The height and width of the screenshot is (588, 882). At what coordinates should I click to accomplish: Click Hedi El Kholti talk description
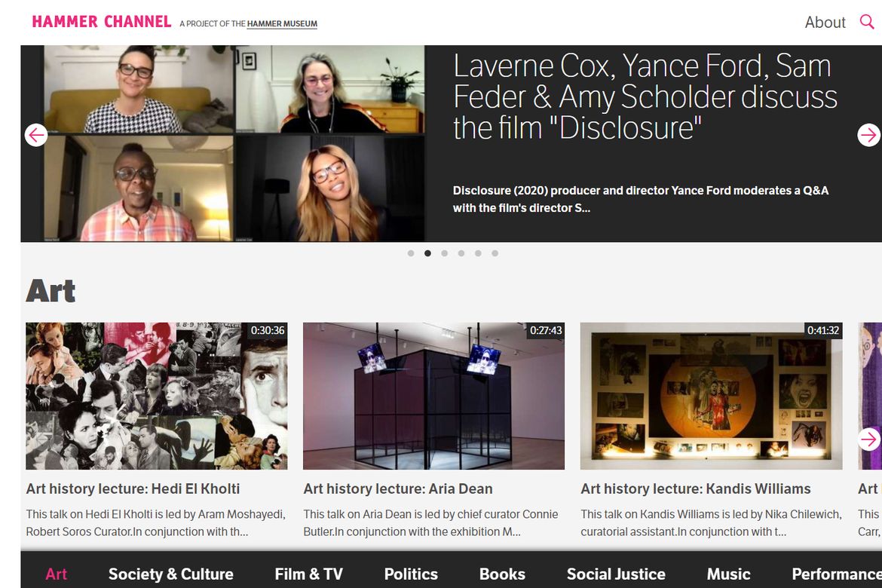[x=156, y=522]
